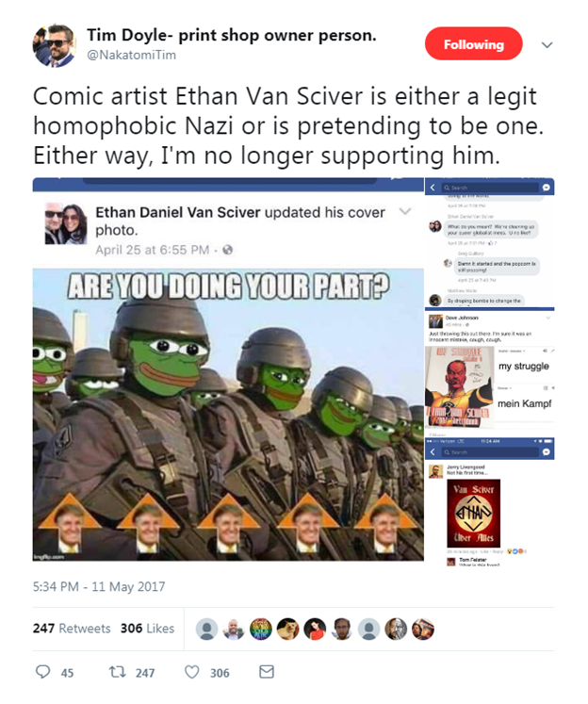Image resolution: width=588 pixels, height=704 pixels.
Task: Click the liker avatar with red top
Action: click(315, 629)
